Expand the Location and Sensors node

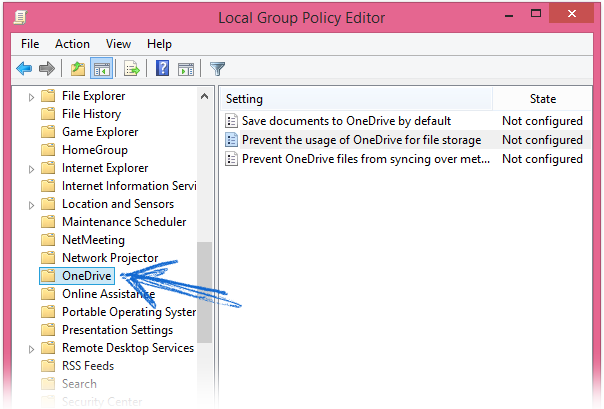[31, 205]
